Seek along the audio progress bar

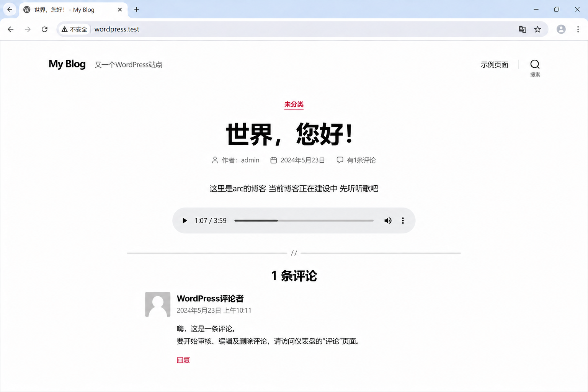pos(304,220)
